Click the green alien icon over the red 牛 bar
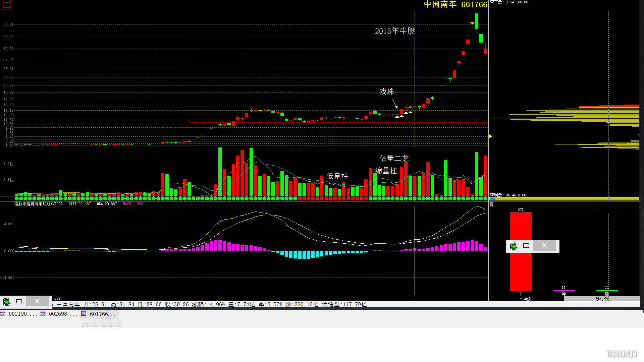 514,246
